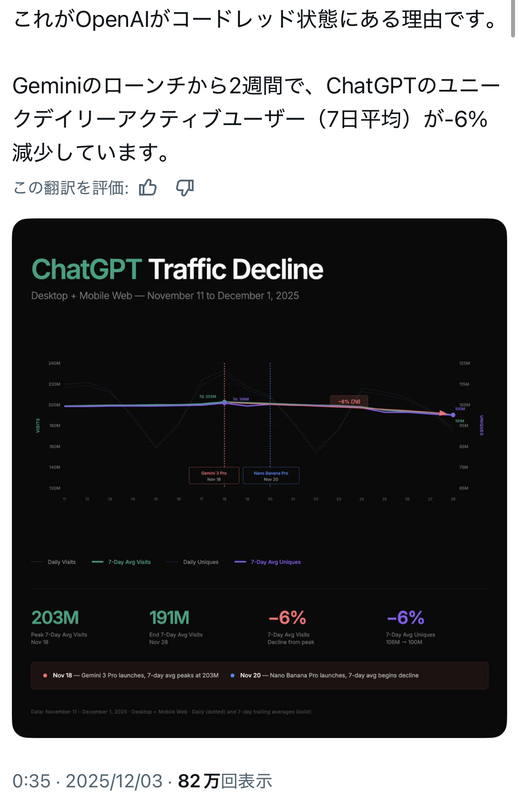Select the purple 7-Day Avg Uniques legend line
This screenshot has height=812, width=519.
[240, 562]
